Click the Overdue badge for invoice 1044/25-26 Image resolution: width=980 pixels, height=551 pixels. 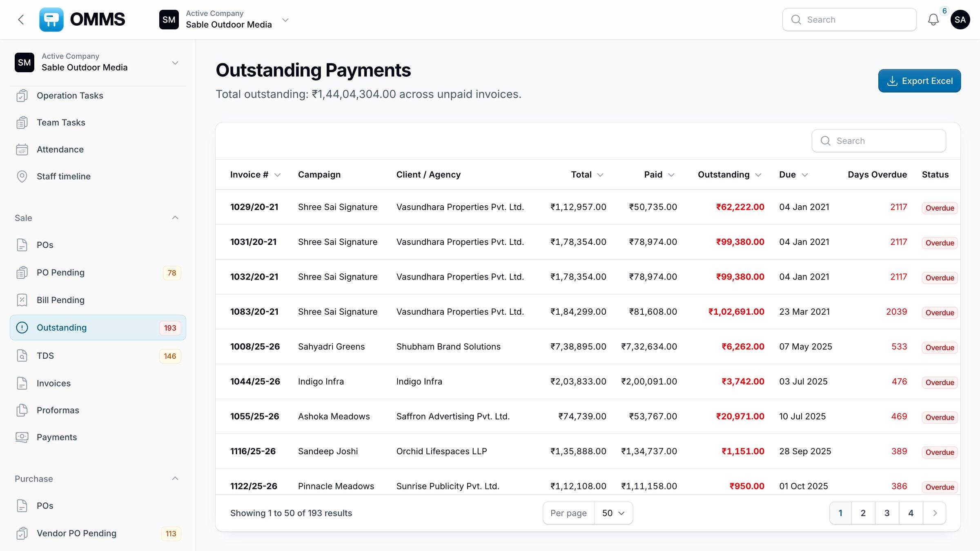tap(940, 382)
